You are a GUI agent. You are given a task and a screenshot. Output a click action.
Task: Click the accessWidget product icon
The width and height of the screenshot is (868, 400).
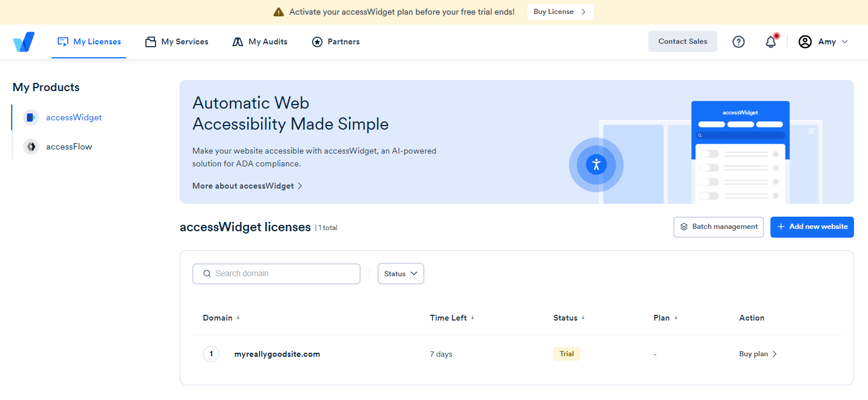(31, 117)
